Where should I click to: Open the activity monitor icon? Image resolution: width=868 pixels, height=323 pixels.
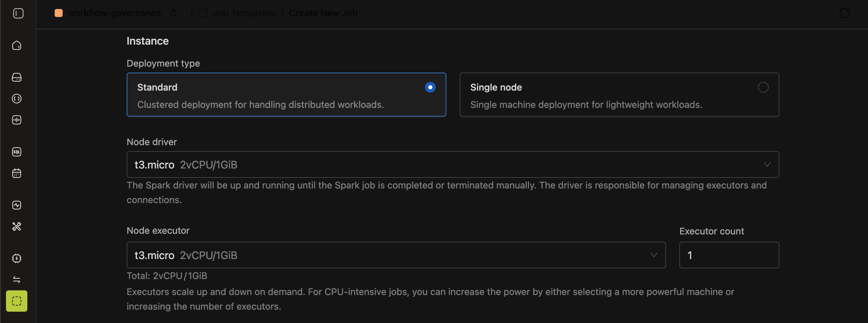(17, 205)
